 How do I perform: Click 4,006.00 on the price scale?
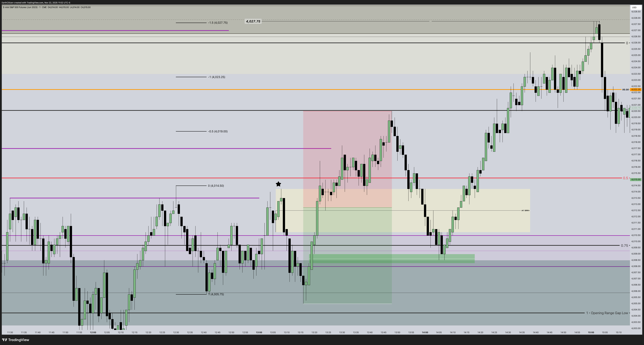pyautogui.click(x=636, y=291)
